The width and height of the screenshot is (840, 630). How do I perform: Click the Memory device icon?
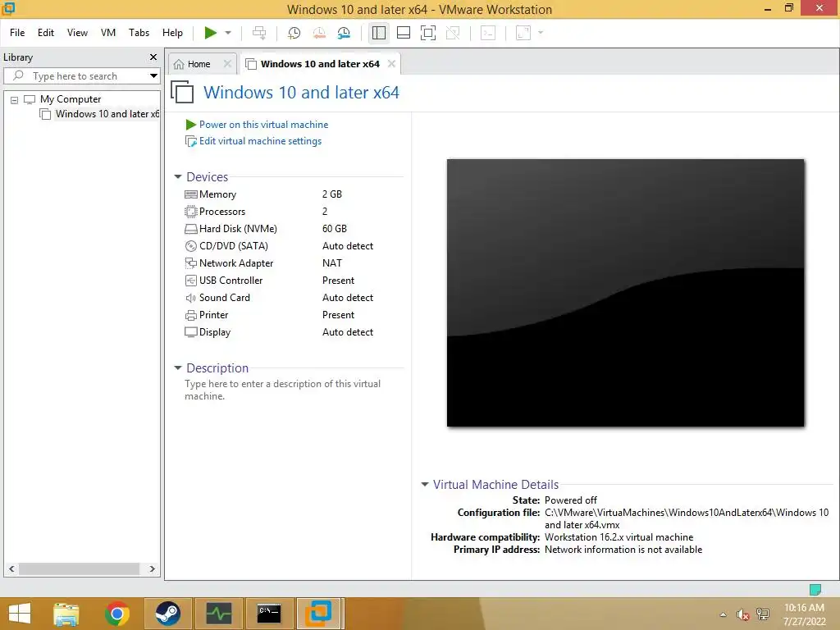coord(190,194)
